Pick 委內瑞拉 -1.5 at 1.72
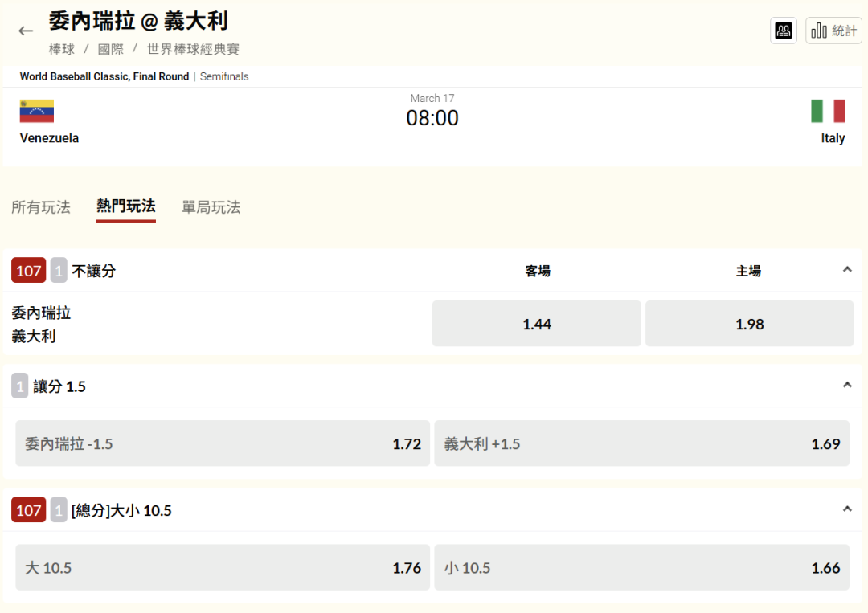Screen dimensions: 868x613 [223, 443]
